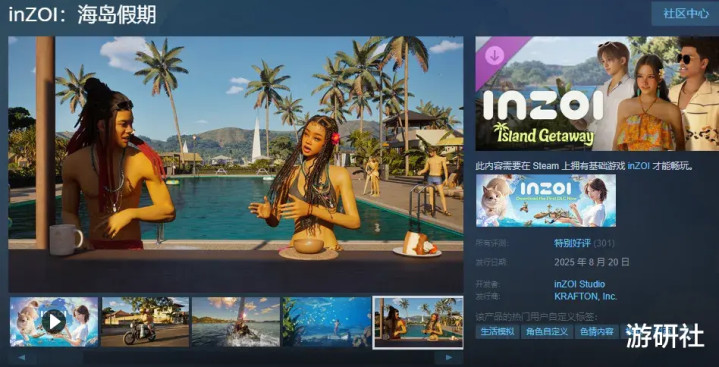The height and width of the screenshot is (367, 719).
Task: Select the 角色自定义 tag
Action: coord(547,332)
